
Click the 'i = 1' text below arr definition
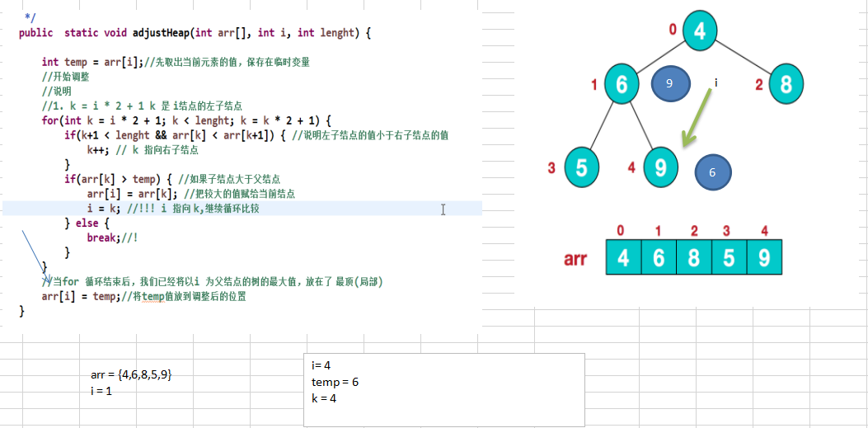point(101,390)
